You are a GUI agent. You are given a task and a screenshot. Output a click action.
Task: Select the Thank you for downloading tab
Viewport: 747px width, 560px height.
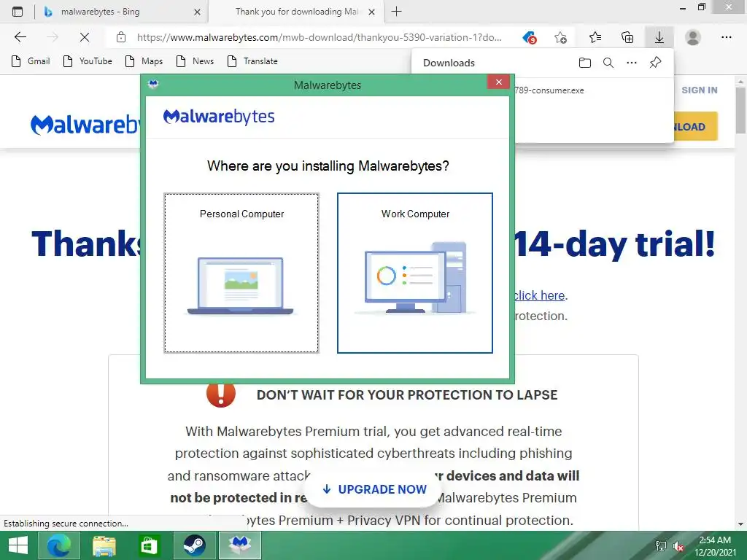[x=295, y=12]
